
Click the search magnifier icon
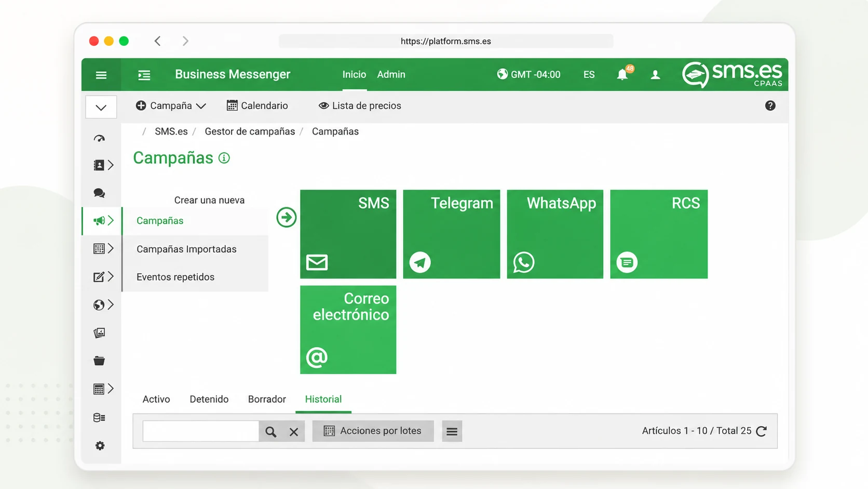tap(270, 431)
